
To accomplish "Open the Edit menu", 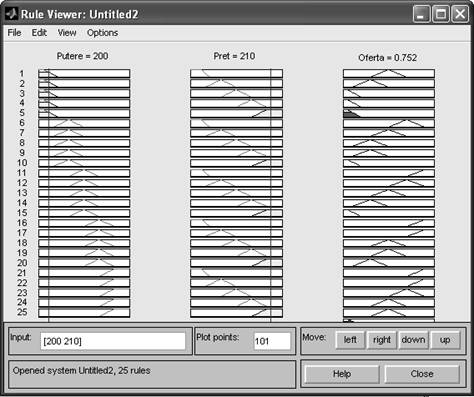I will [x=39, y=33].
